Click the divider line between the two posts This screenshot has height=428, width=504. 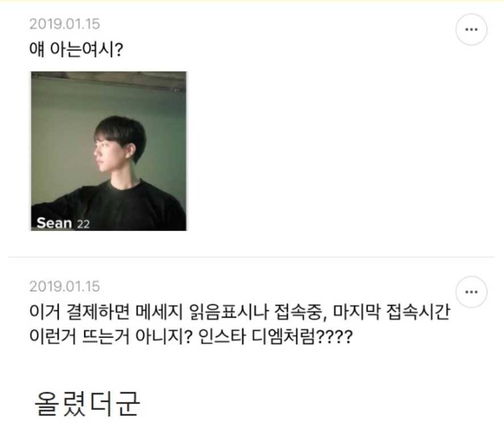(251, 257)
